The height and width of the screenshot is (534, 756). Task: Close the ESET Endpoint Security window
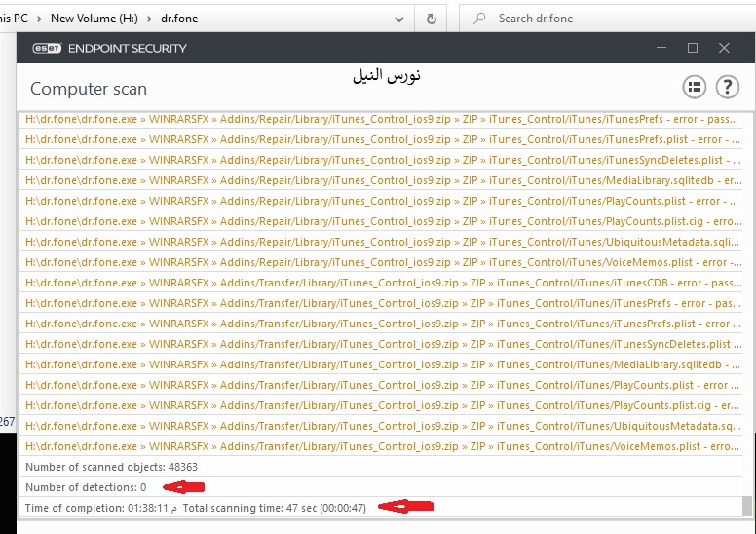pyautogui.click(x=724, y=48)
